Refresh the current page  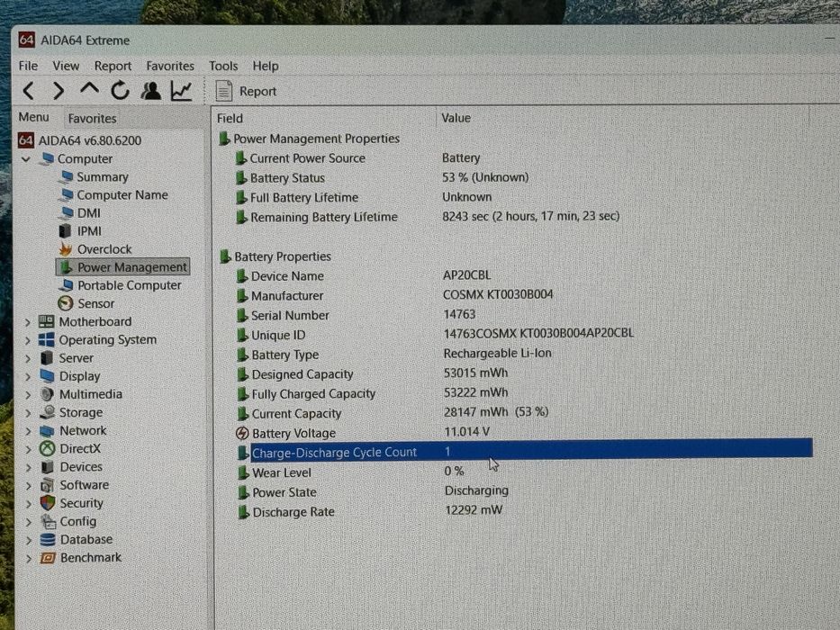[x=120, y=91]
